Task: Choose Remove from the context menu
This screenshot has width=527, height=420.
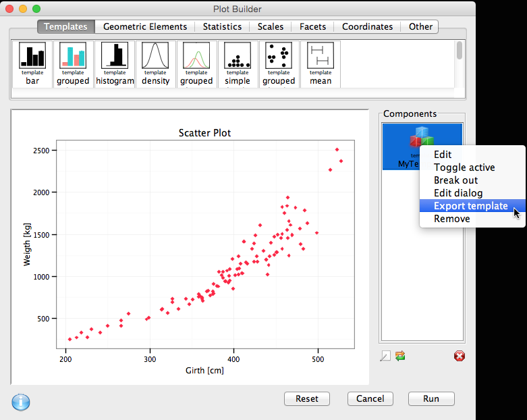Action: pos(472,219)
